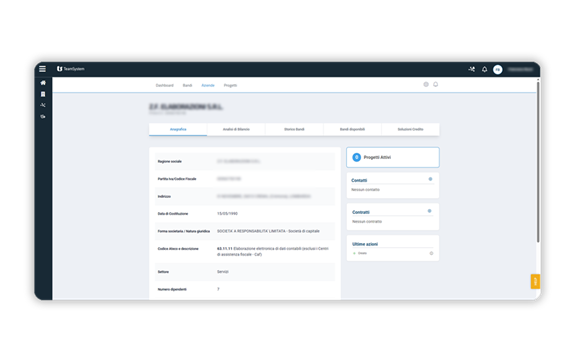Click the round gray icon beside navigation bell
The width and height of the screenshot is (576, 362).
tap(426, 84)
